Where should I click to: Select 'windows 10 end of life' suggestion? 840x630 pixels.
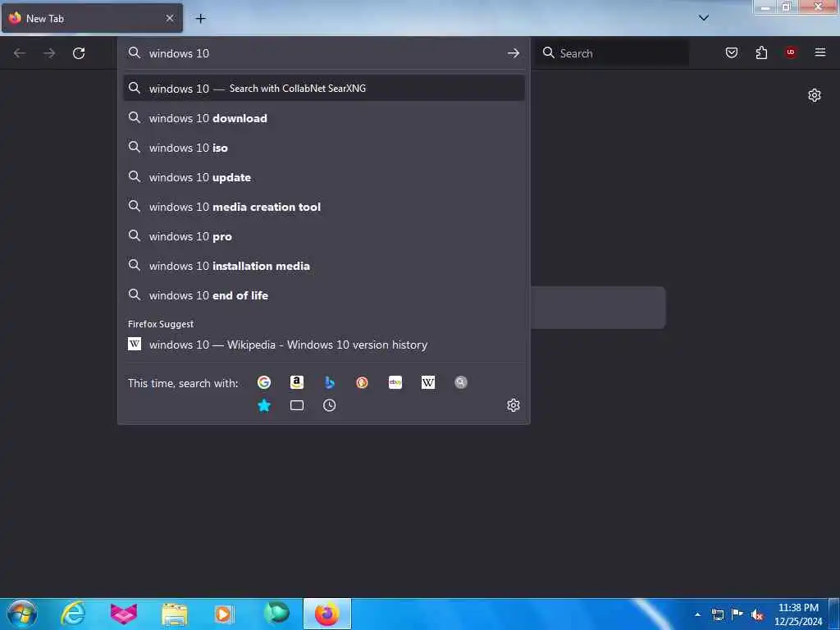pyautogui.click(x=323, y=295)
